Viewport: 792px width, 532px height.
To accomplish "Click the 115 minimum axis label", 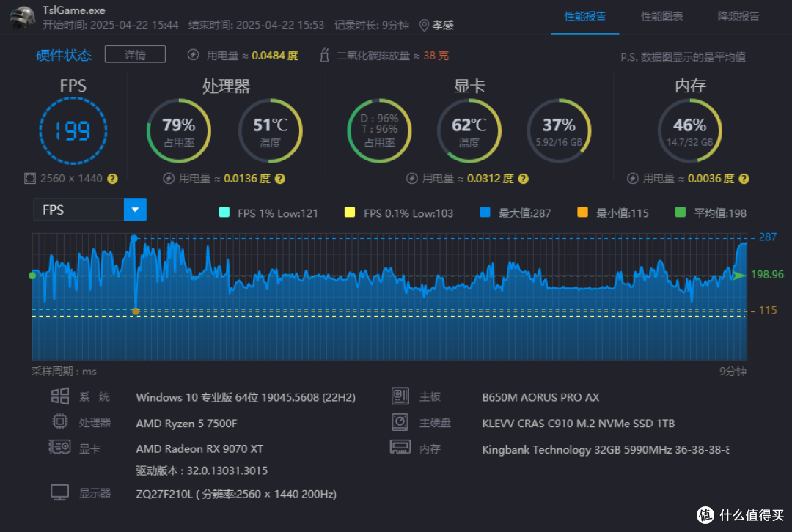I will tap(768, 311).
